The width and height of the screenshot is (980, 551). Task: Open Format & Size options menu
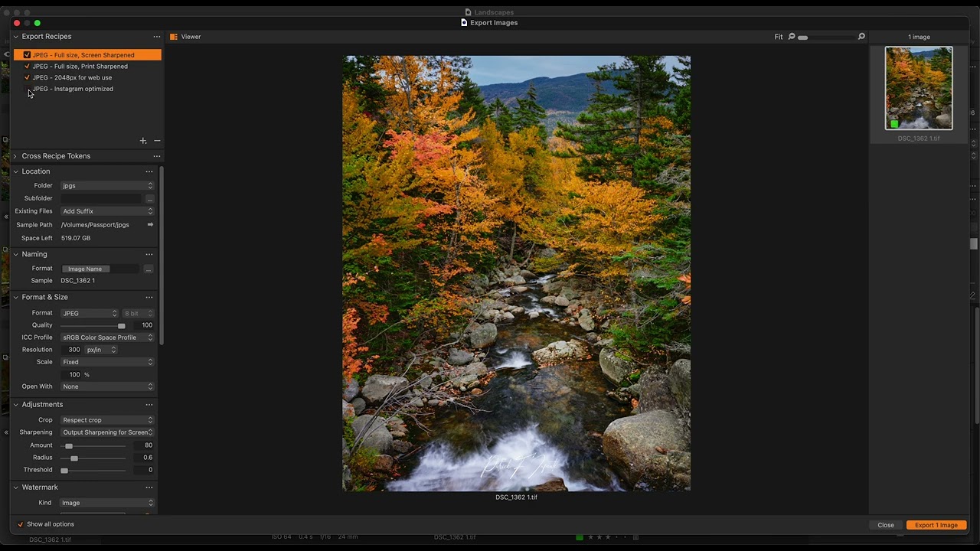coord(149,297)
